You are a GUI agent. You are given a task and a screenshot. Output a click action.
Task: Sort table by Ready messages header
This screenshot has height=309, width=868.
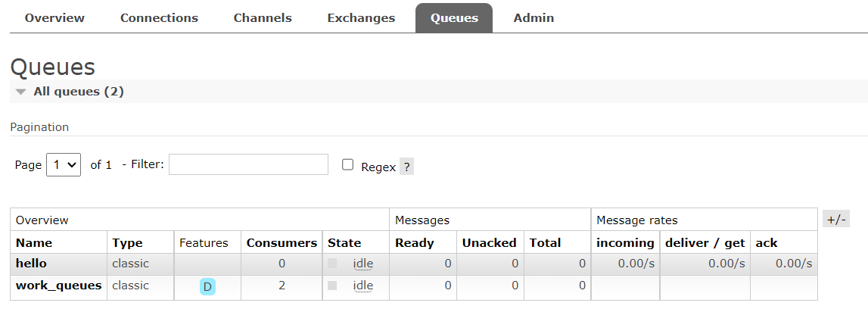415,243
